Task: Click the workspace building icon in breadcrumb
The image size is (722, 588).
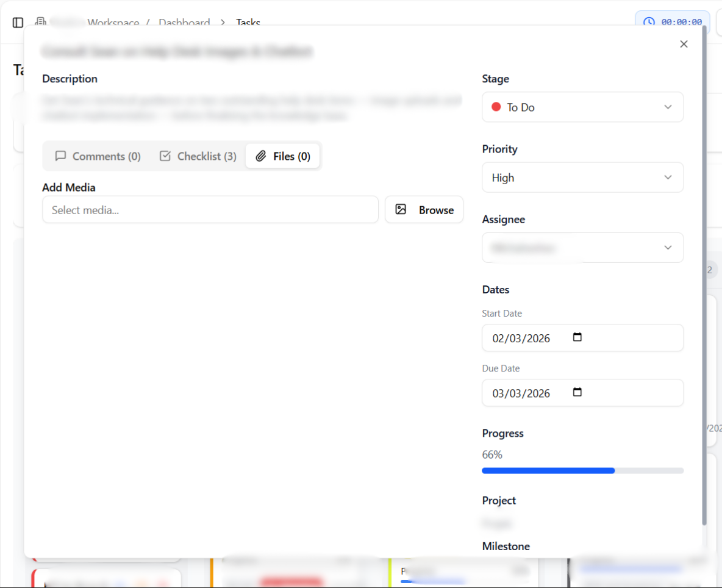Action: (40, 22)
